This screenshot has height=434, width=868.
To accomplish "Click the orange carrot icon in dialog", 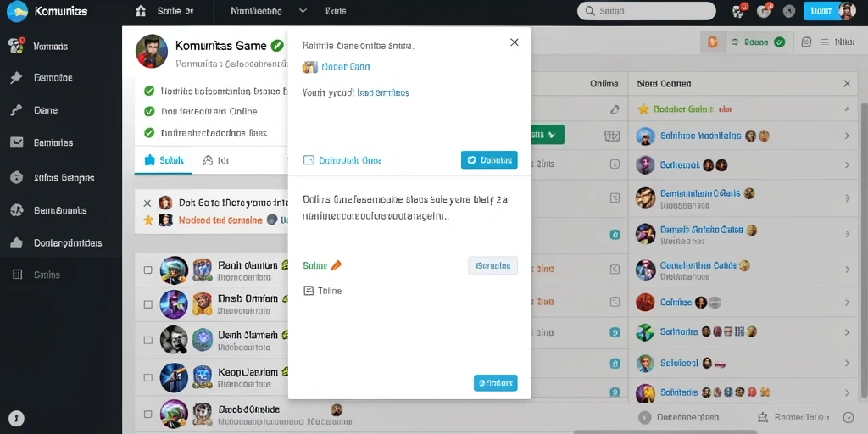I will pyautogui.click(x=336, y=265).
